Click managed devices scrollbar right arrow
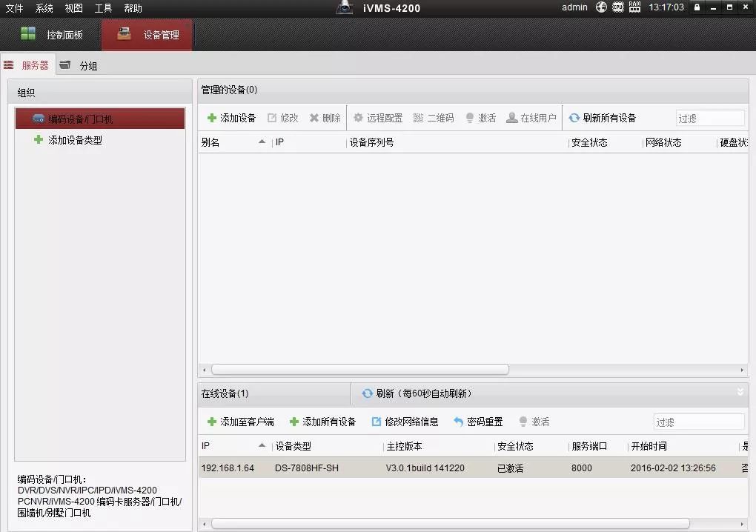 [x=741, y=370]
